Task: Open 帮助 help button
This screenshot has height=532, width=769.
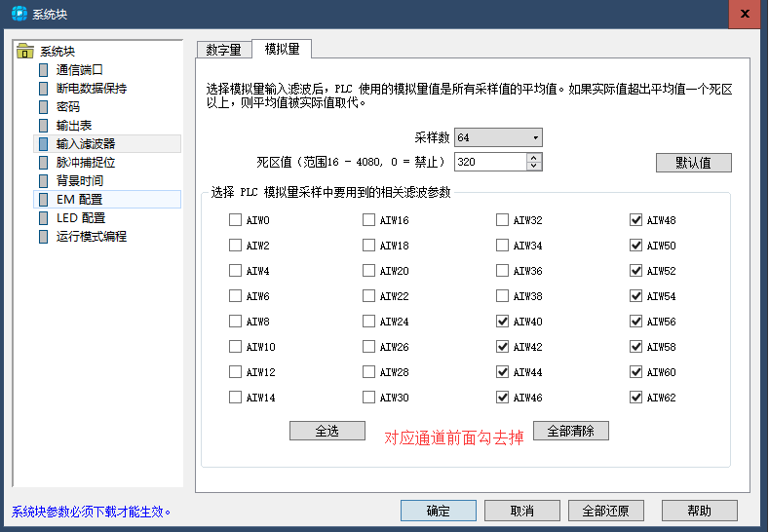Action: (700, 511)
